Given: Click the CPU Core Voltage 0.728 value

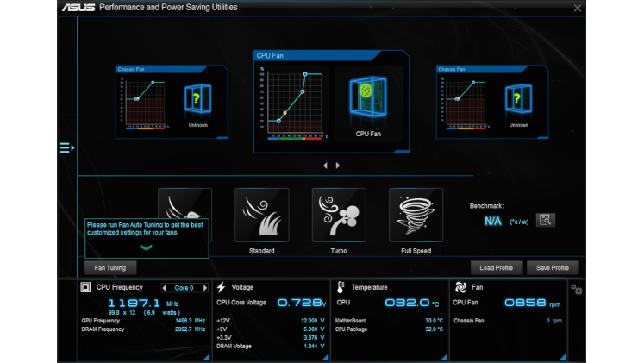Looking at the screenshot, I should 302,303.
